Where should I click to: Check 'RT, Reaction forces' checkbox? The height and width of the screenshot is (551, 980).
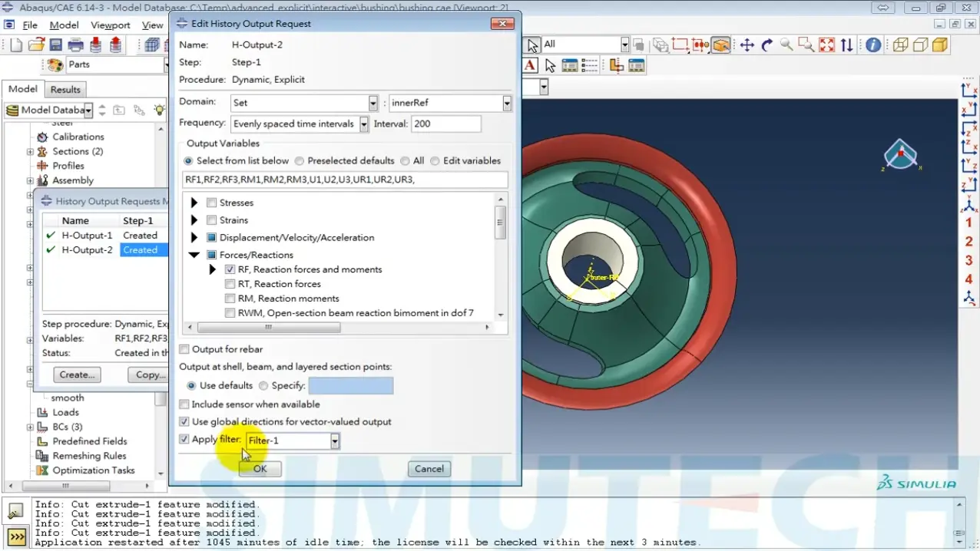point(230,284)
